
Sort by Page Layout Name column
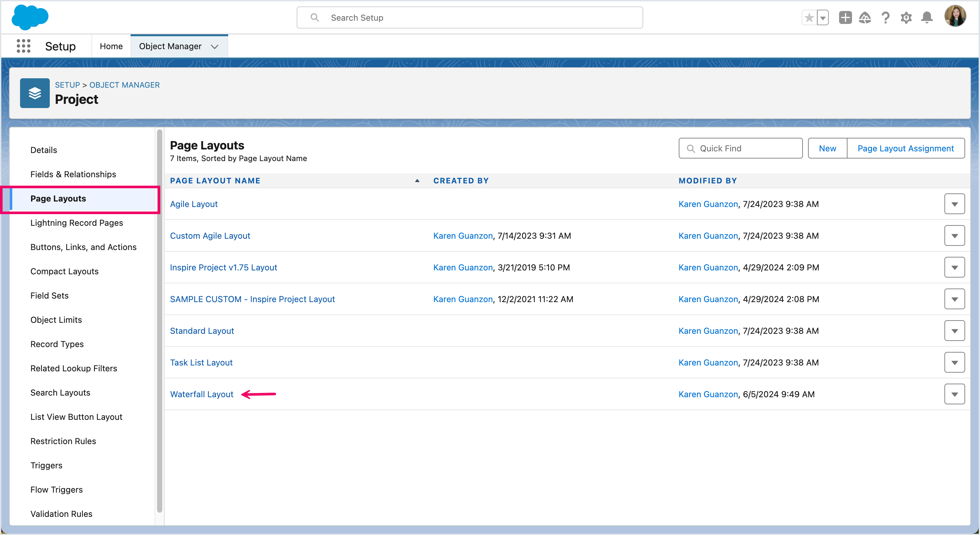[x=215, y=180]
